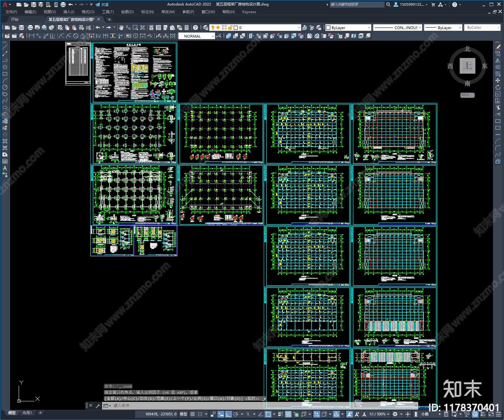Select the Mirror tool in right toolbar
The height and width of the screenshot is (420, 504).
pos(498,60)
